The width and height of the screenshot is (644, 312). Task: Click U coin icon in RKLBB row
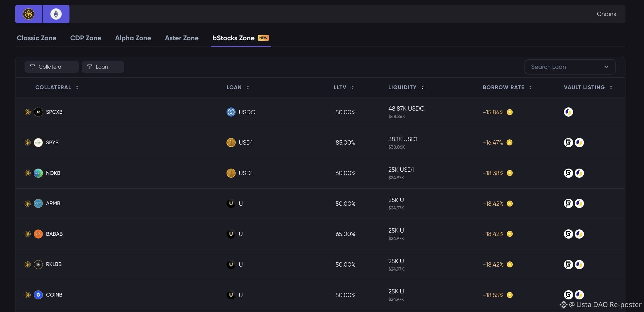coord(231,265)
